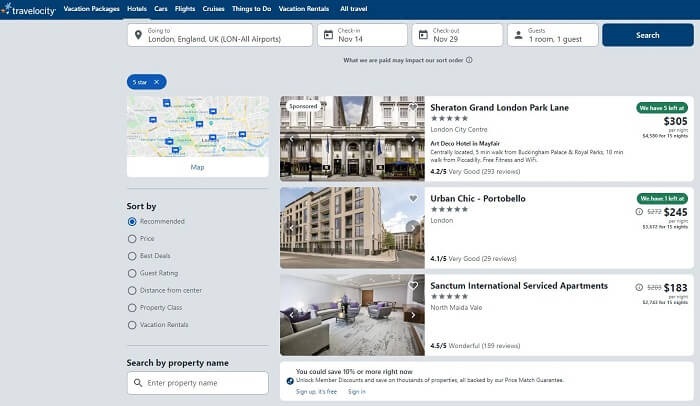Open the Guests room selector
Screen dimensions: 700x406
coord(553,35)
